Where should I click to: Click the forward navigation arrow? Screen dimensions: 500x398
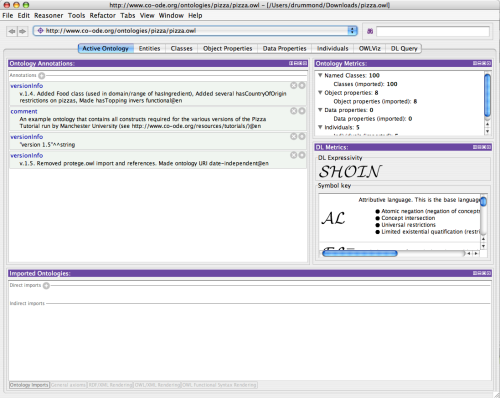pyautogui.click(x=22, y=31)
